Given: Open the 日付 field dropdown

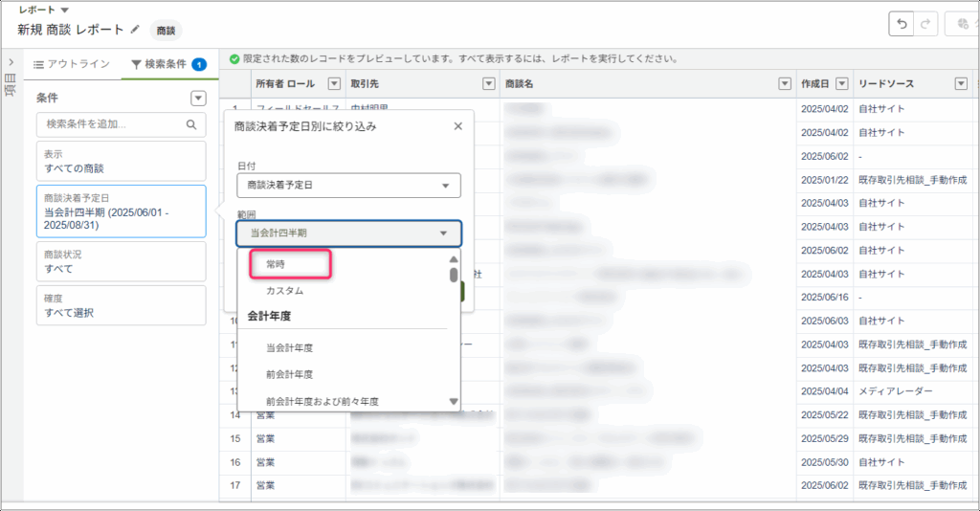Looking at the screenshot, I should pyautogui.click(x=348, y=186).
